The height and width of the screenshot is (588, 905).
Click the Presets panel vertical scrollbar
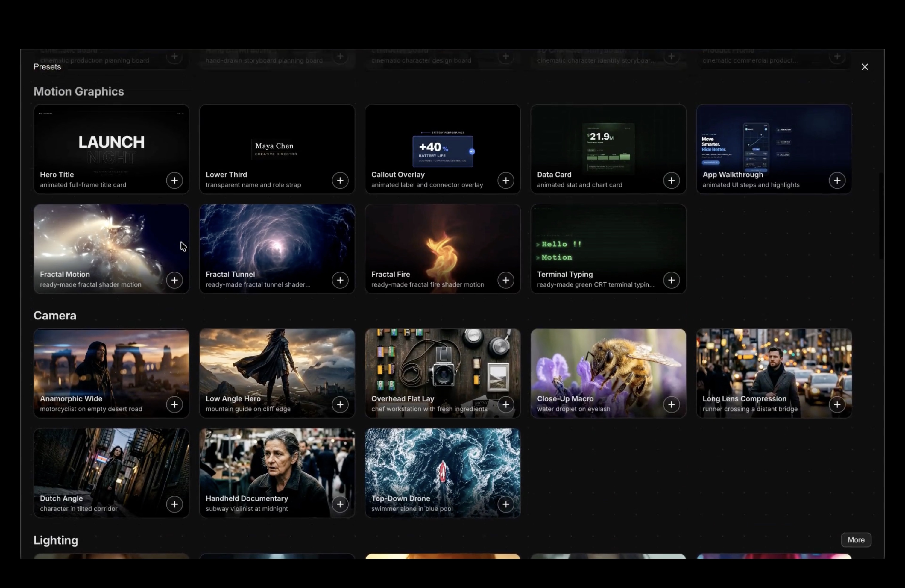tap(881, 216)
